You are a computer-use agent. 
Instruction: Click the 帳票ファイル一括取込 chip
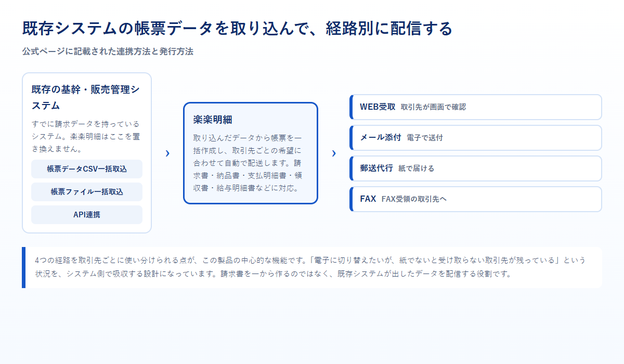click(87, 192)
